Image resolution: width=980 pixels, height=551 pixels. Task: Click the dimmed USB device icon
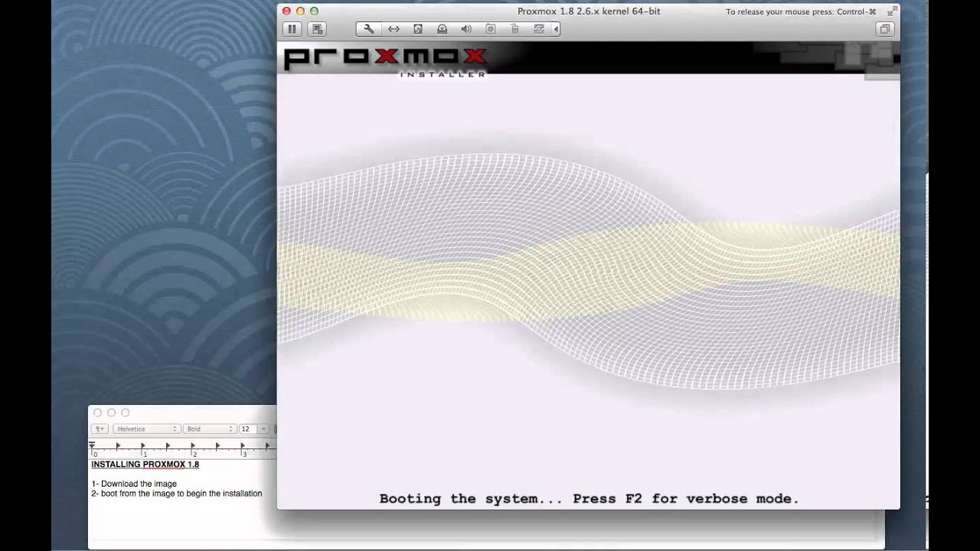(x=514, y=29)
